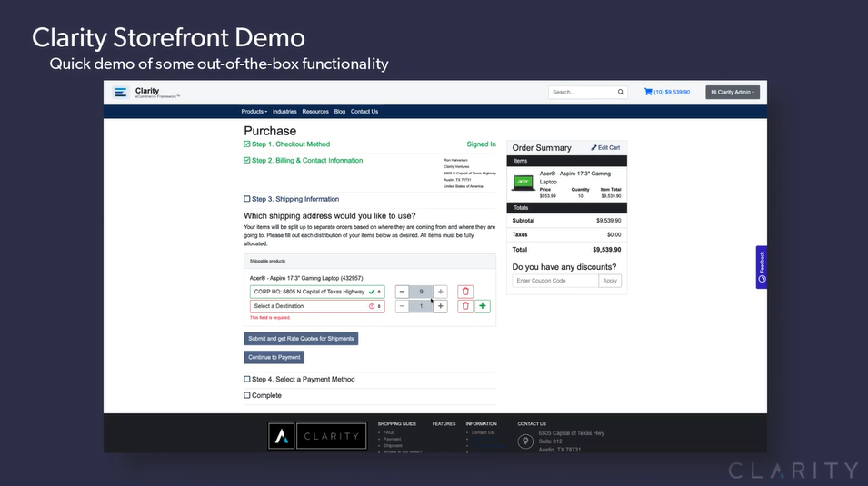Open the CORP HQ destination dropdown
The height and width of the screenshot is (486, 868).
click(x=317, y=292)
